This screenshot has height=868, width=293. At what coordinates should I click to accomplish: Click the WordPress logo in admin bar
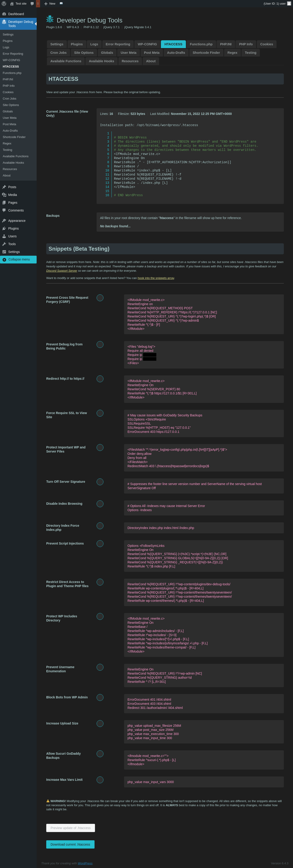[4, 4]
